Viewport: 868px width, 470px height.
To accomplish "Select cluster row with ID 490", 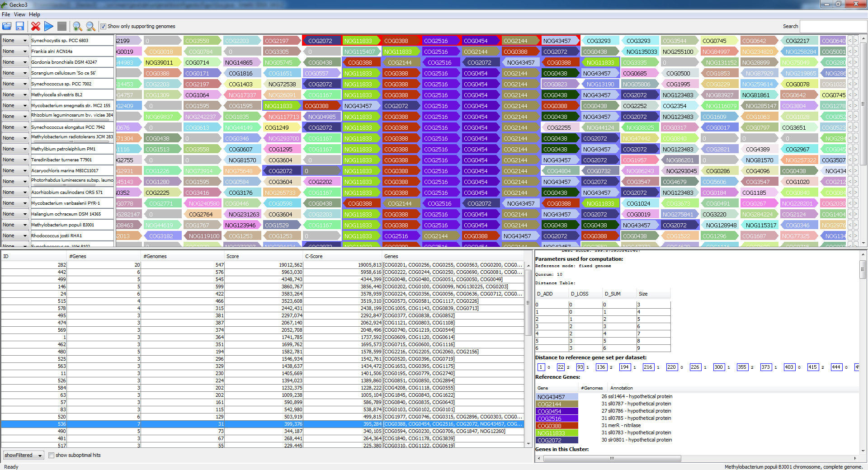I will (x=262, y=431).
